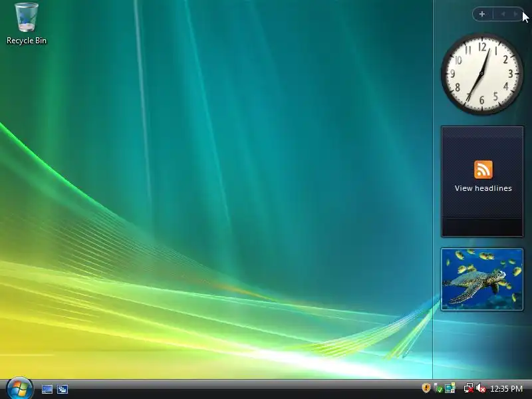Click Show Desktop in Quick Launch

click(x=47, y=389)
